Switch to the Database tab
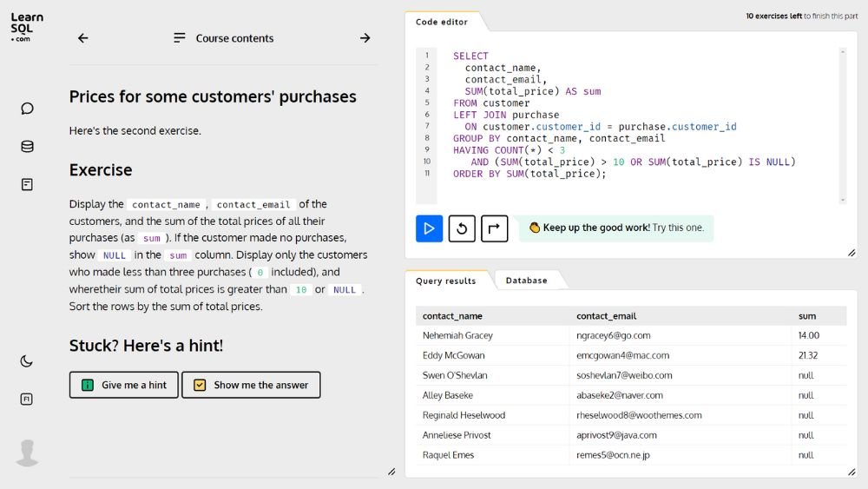The height and width of the screenshot is (489, 868). click(x=527, y=281)
